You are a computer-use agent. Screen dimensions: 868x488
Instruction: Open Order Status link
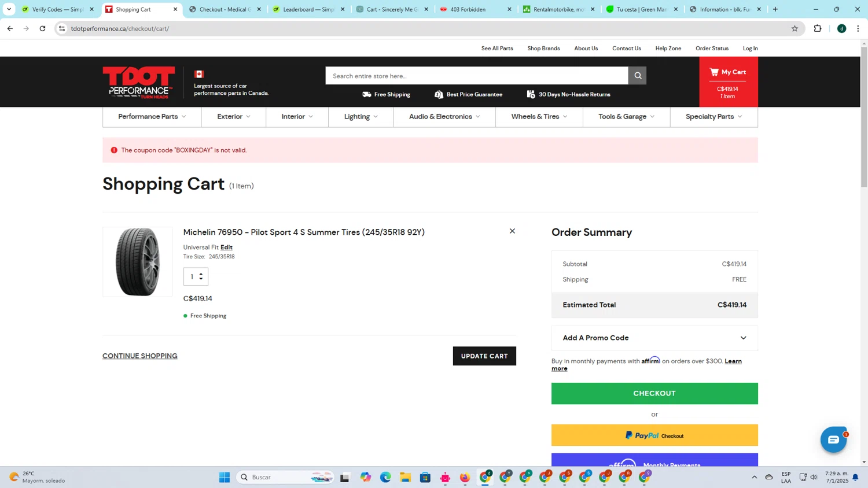click(712, 49)
